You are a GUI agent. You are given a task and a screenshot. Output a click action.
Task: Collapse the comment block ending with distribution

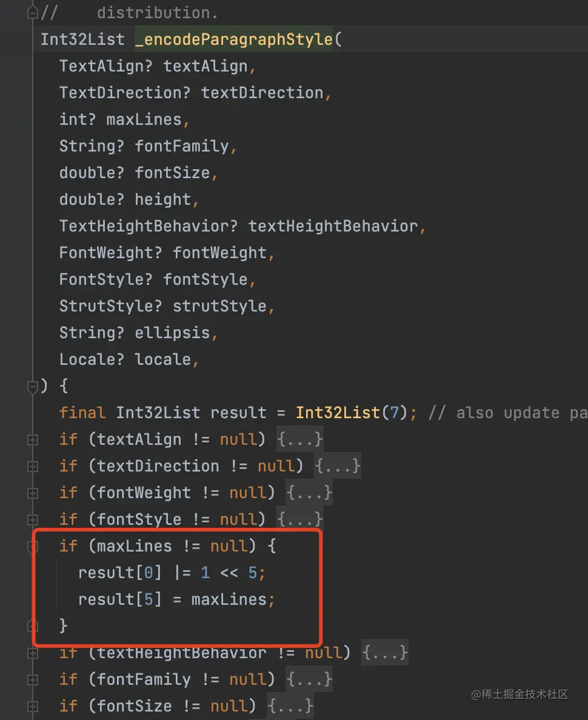pyautogui.click(x=33, y=13)
